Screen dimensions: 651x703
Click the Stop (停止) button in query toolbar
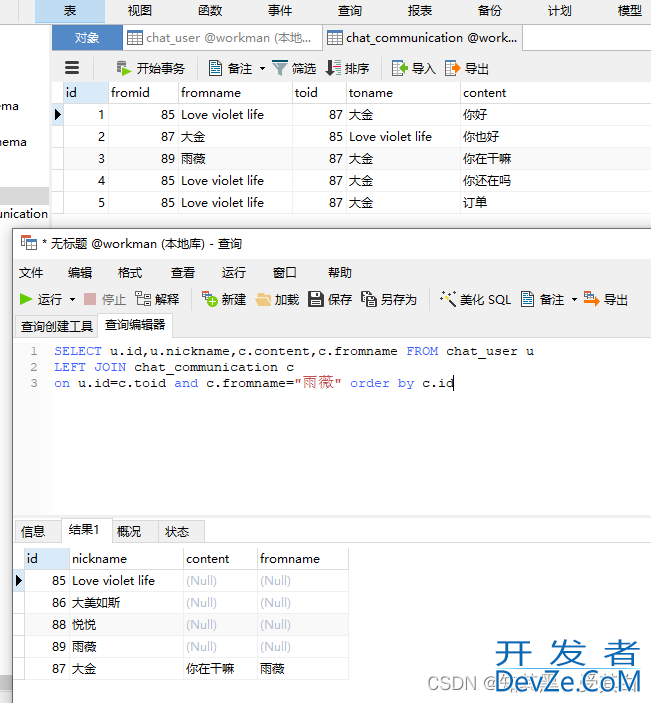click(x=105, y=299)
